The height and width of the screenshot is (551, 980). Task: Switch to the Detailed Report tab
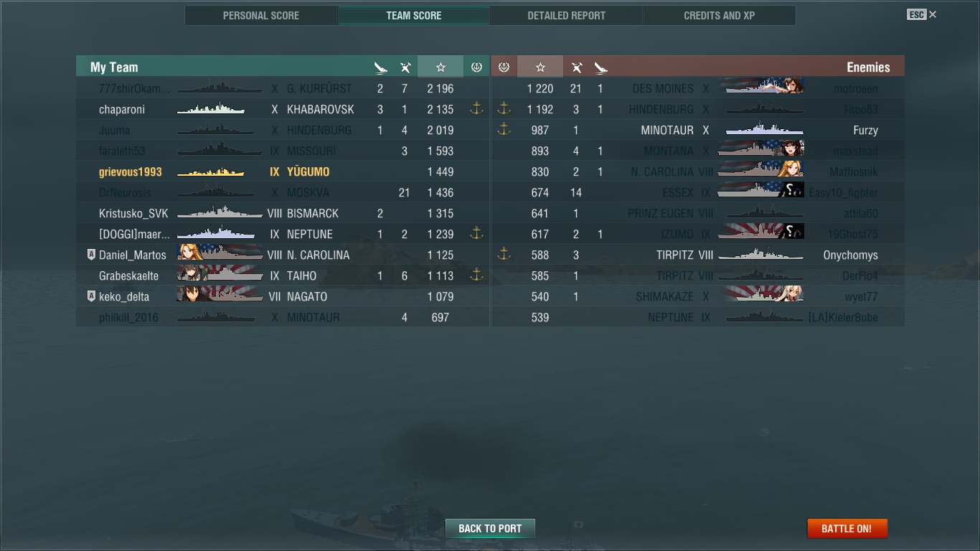[566, 15]
